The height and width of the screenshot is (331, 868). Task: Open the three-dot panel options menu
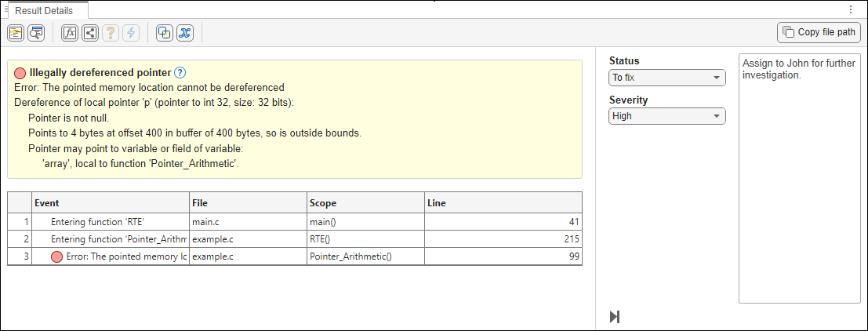tap(851, 10)
